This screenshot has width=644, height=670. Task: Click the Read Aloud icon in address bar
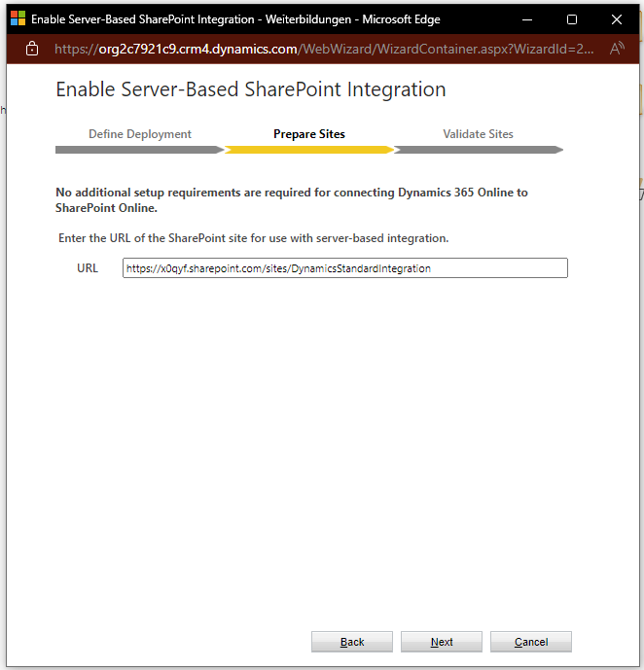point(617,49)
